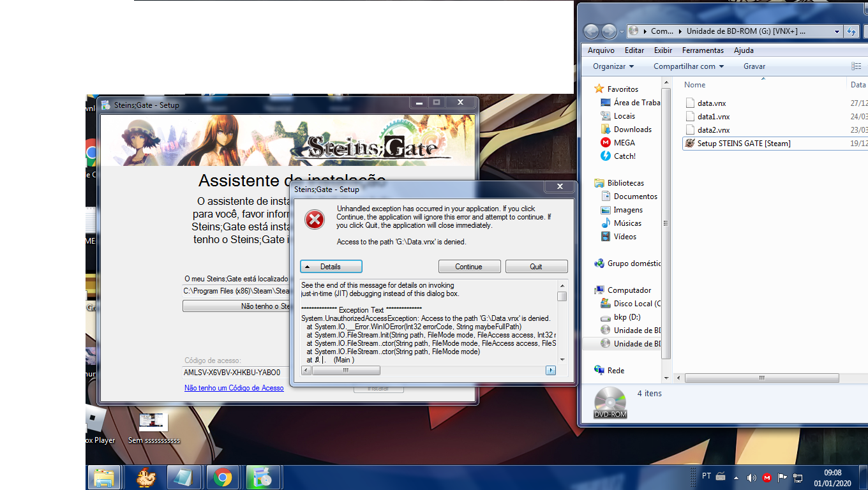Click the Explorer file list horizontal scrollbar
This screenshot has width=868, height=490.
(761, 378)
